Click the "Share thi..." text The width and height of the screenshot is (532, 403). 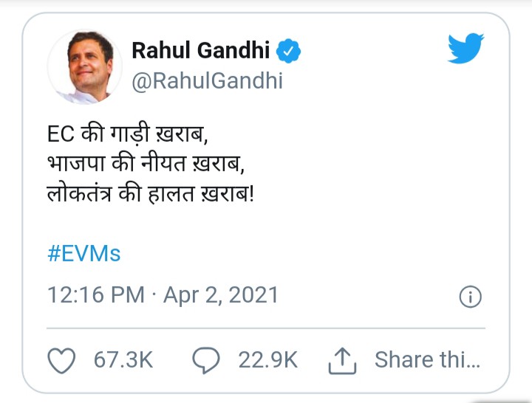tap(427, 360)
